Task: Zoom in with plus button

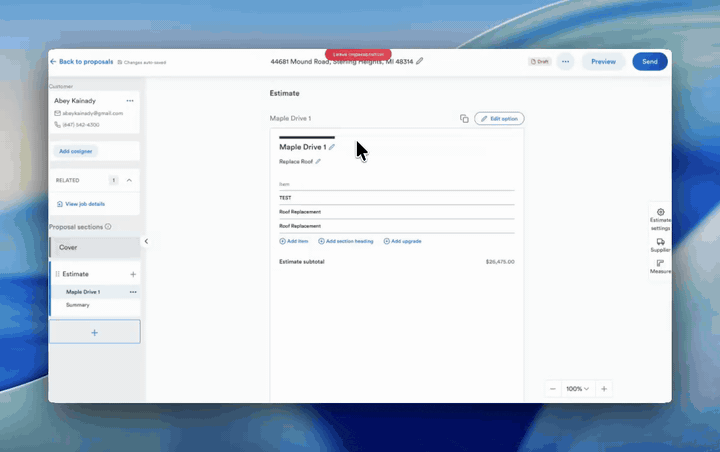Action: click(x=604, y=389)
